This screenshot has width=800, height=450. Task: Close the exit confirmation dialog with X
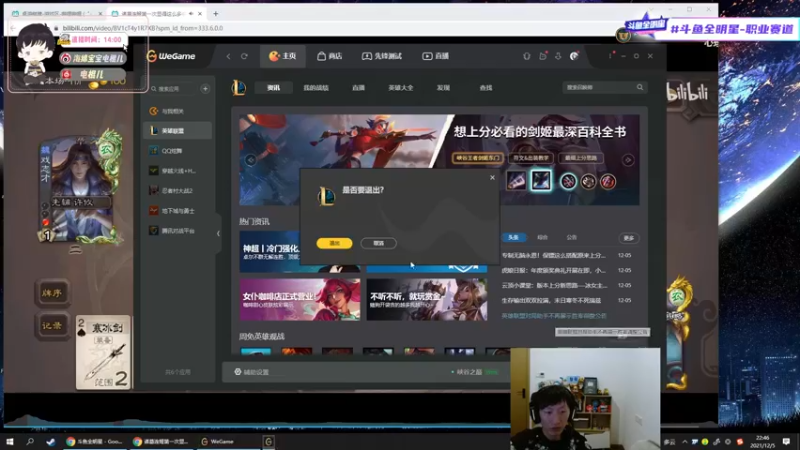tap(492, 178)
